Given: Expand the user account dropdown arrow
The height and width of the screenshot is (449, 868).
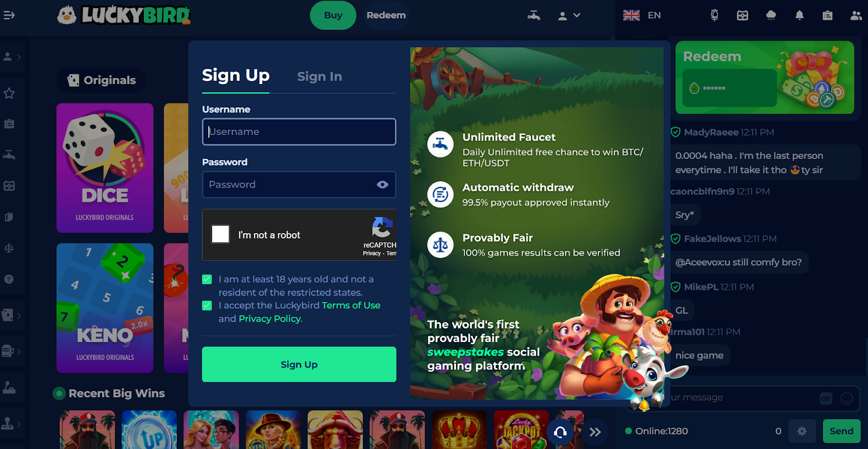Looking at the screenshot, I should point(577,15).
